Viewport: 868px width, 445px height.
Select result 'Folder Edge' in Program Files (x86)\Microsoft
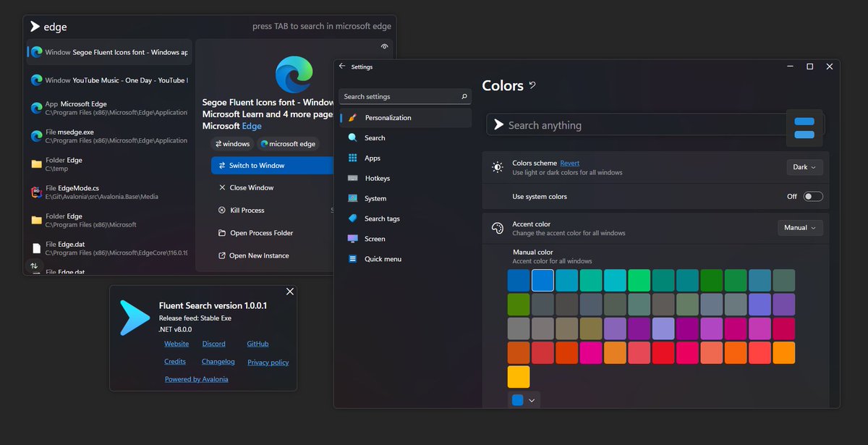click(x=109, y=220)
